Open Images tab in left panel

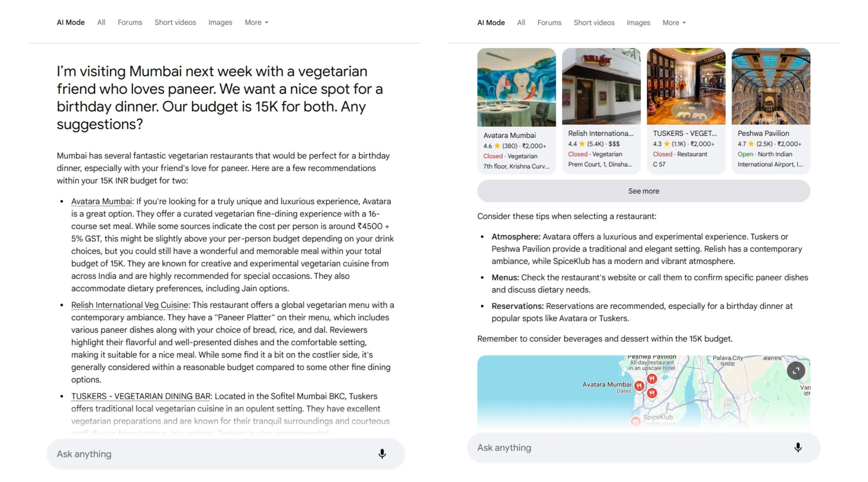[220, 22]
